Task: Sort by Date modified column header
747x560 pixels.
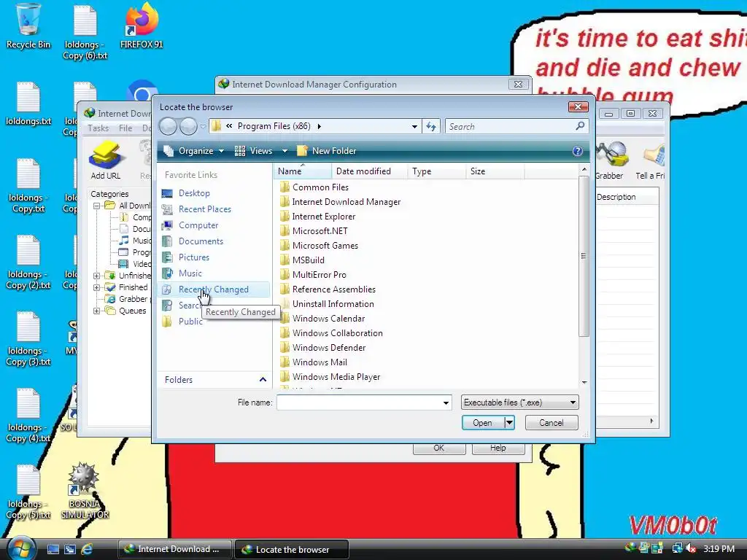Action: (369, 171)
